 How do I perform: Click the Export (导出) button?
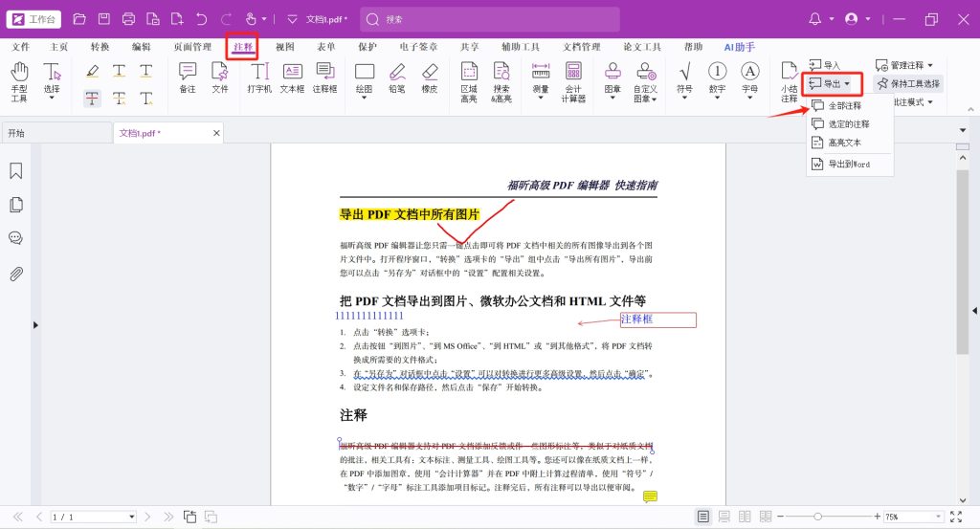830,83
